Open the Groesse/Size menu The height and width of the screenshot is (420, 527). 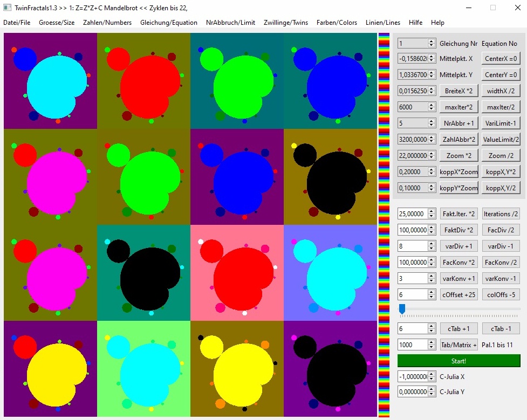click(x=57, y=23)
